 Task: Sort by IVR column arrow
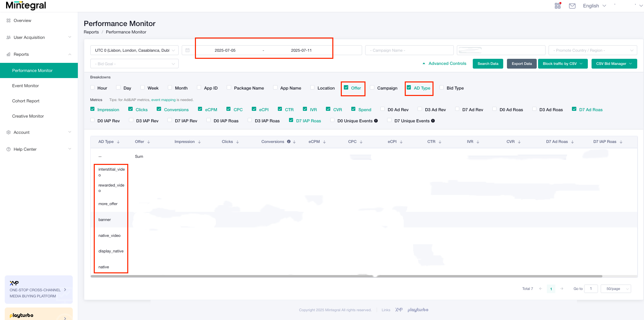coord(478,142)
